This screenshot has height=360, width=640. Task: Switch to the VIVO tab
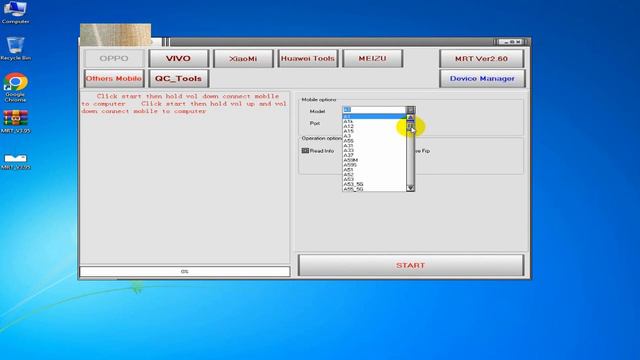178,58
